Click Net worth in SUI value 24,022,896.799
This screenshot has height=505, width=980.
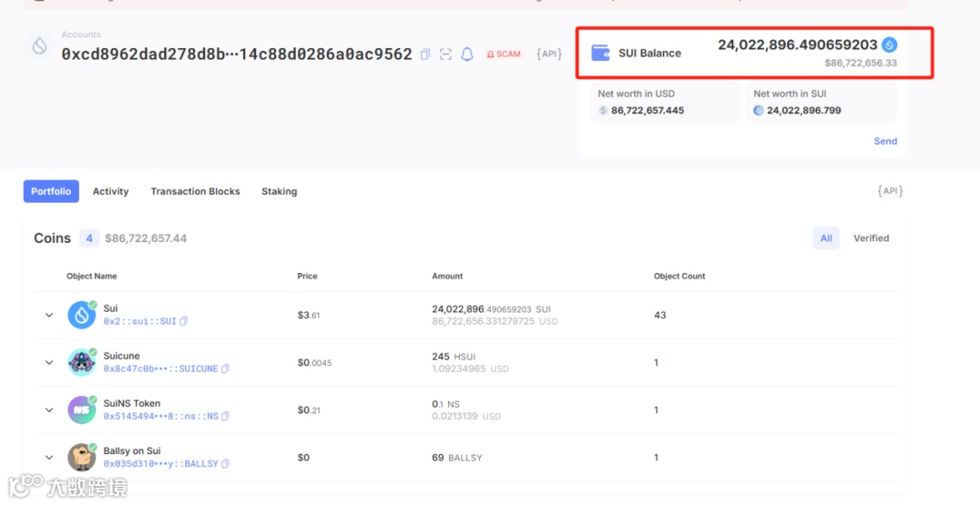[x=804, y=111]
